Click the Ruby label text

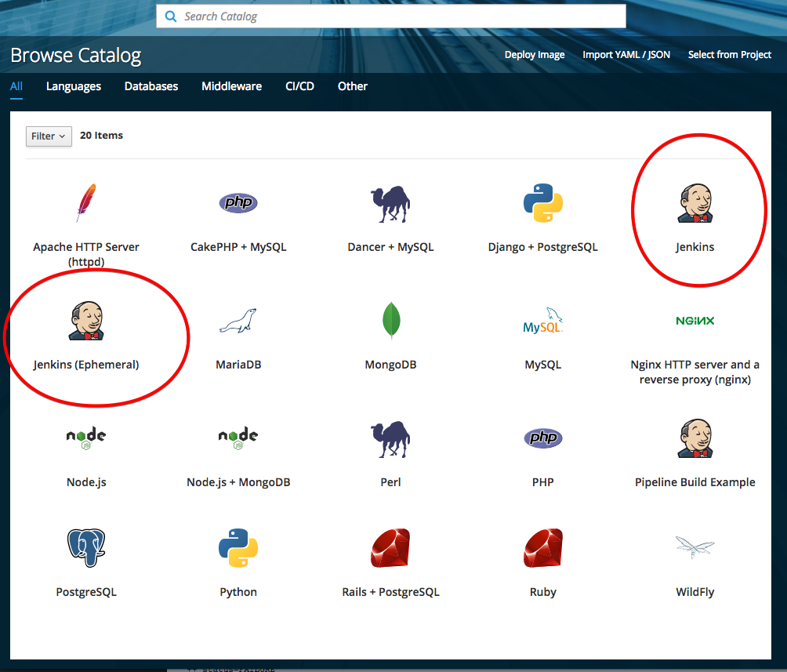[543, 592]
